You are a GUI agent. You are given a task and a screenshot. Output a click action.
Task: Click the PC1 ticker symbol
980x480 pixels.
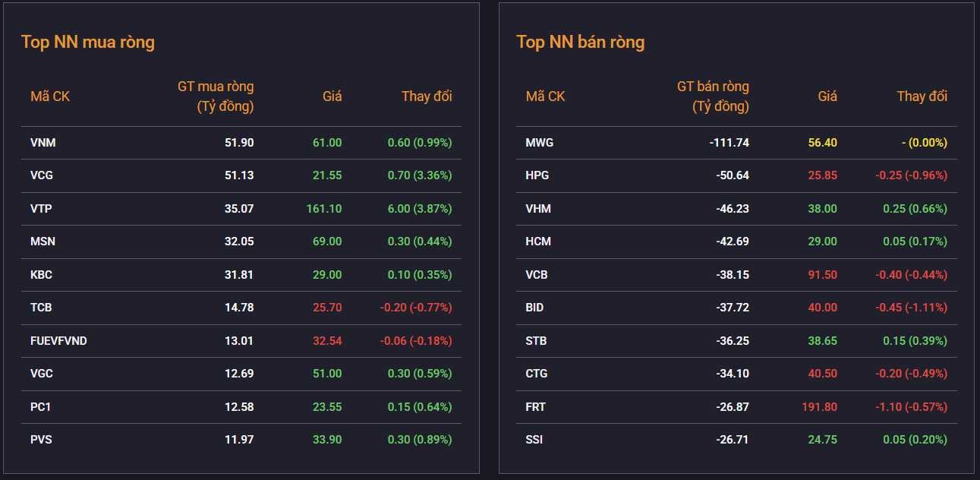pos(41,407)
